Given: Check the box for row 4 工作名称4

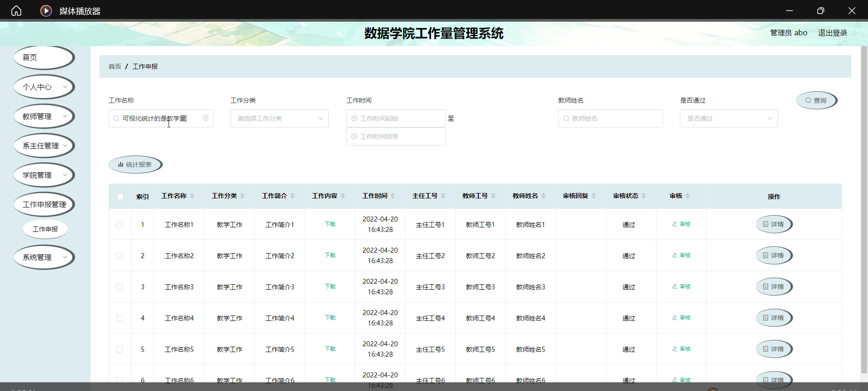Looking at the screenshot, I should coord(119,318).
